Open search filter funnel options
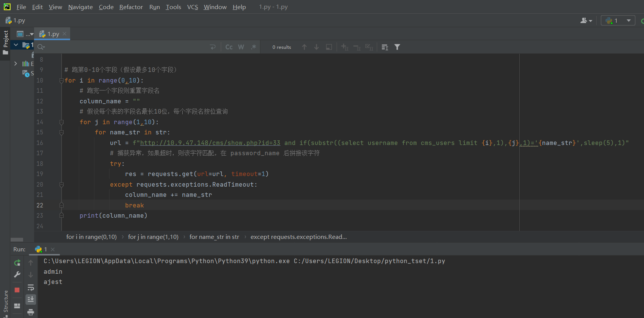 [x=397, y=47]
